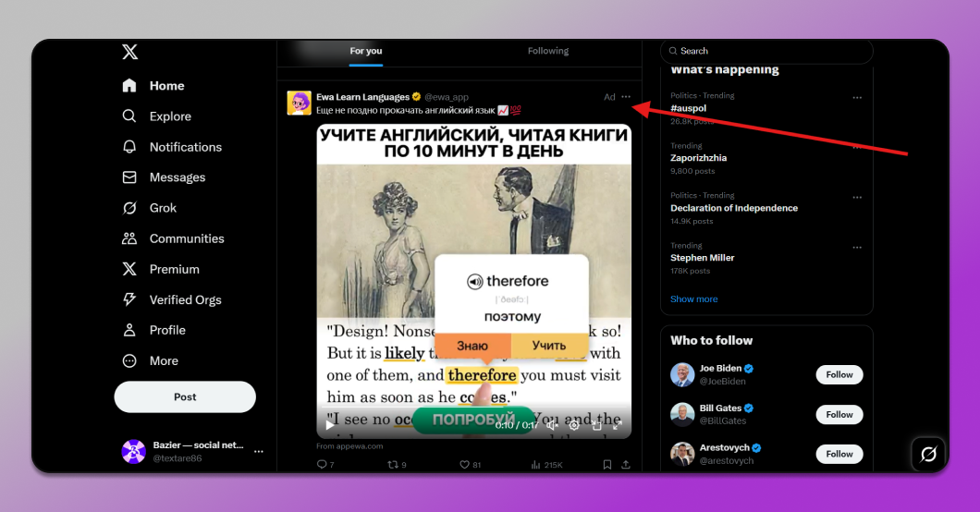
Task: Open the Explore page
Action: (156, 116)
